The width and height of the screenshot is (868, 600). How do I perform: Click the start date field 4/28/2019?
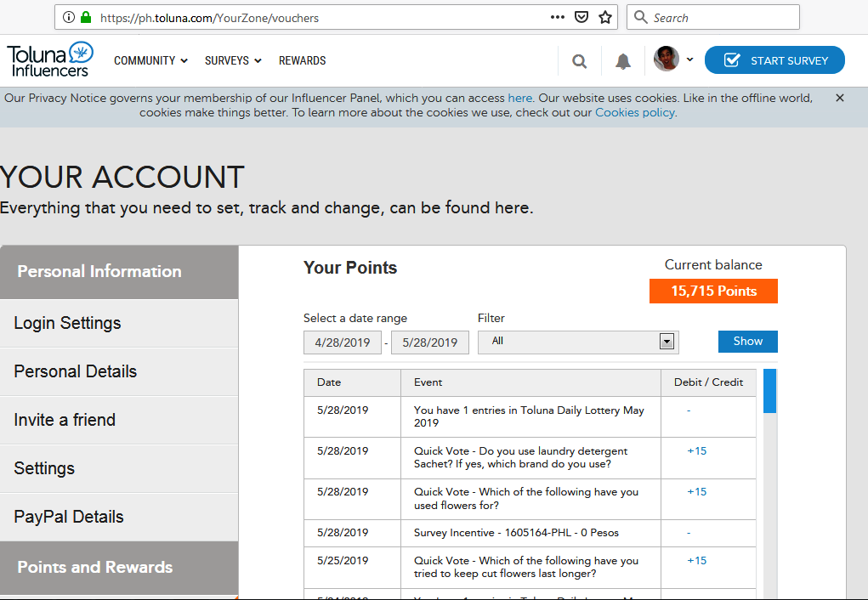[342, 342]
